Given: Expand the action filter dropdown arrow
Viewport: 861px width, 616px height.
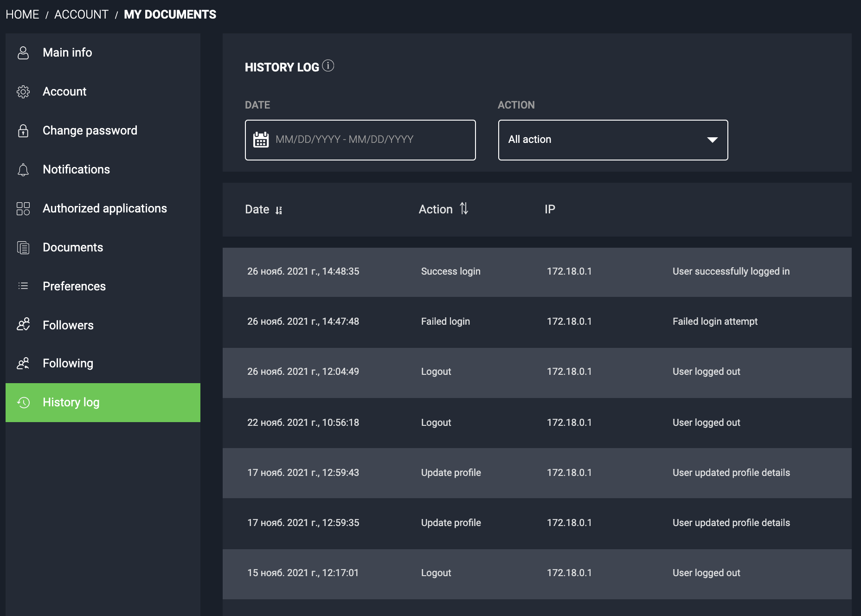Looking at the screenshot, I should click(712, 140).
